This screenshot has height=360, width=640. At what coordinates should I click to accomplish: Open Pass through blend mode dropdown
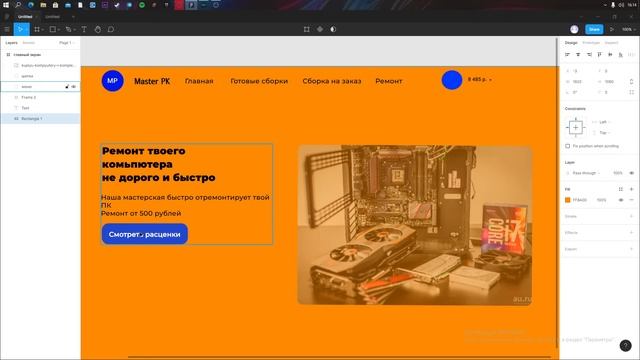[586, 173]
